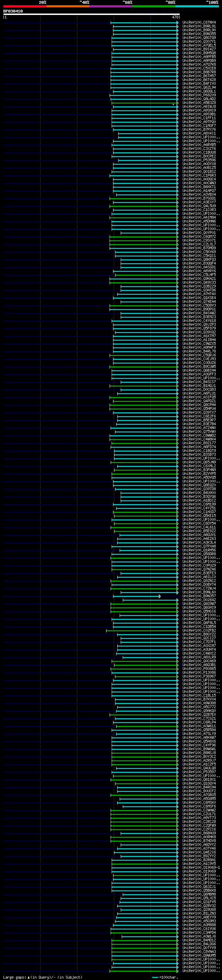Open entry UniRef100_A3W1J6
222x980 pixels.
pyautogui.click(x=199, y=937)
